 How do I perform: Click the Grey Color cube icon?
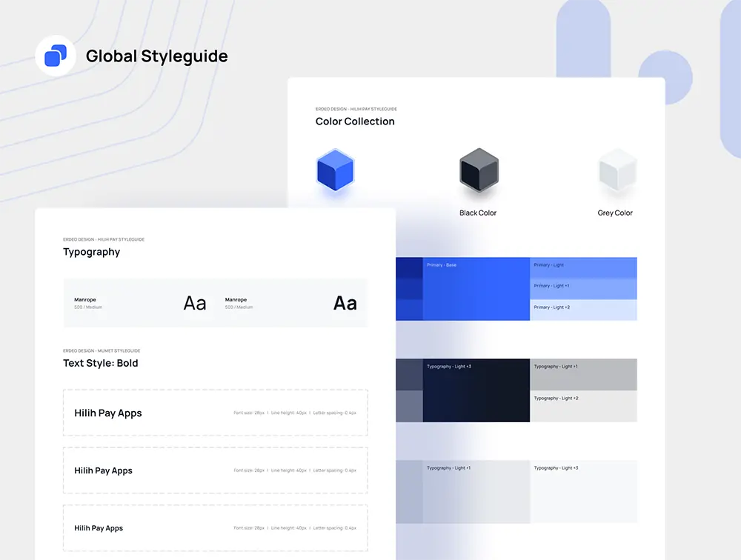click(617, 170)
